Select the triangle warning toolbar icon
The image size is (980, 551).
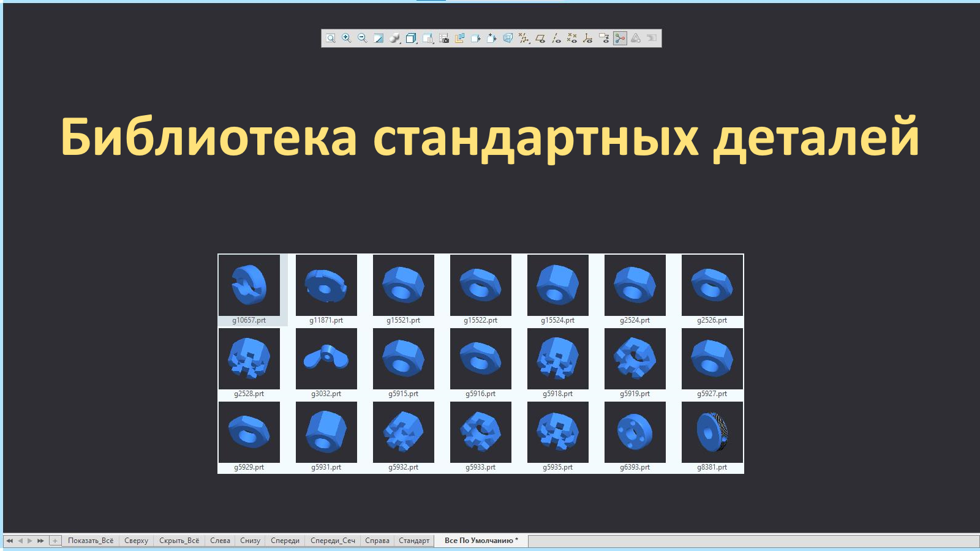(x=635, y=39)
